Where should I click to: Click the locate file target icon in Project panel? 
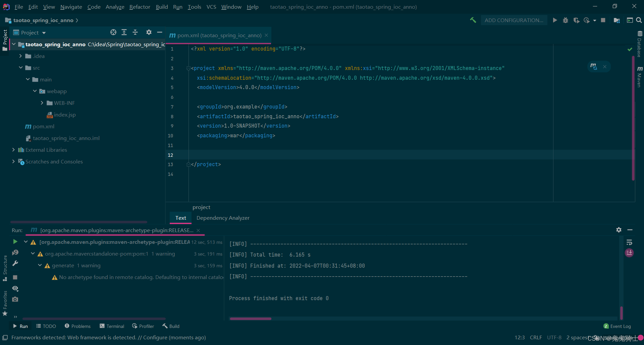113,32
